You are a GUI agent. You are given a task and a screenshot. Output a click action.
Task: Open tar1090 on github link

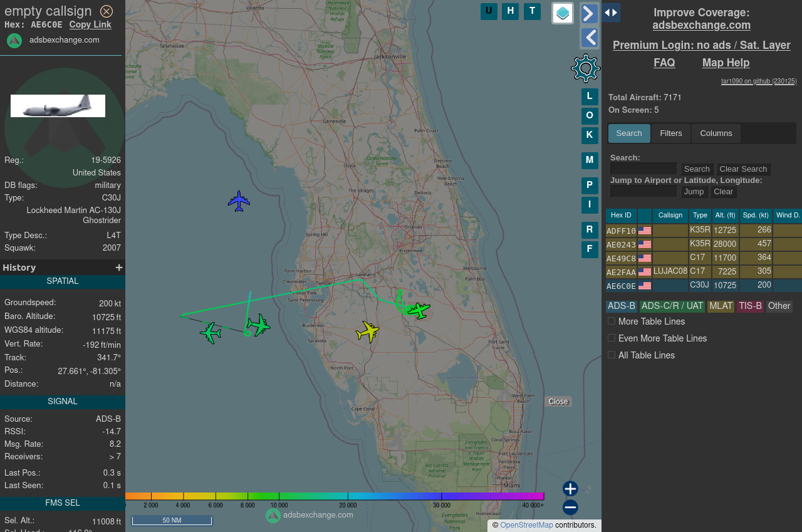(759, 81)
